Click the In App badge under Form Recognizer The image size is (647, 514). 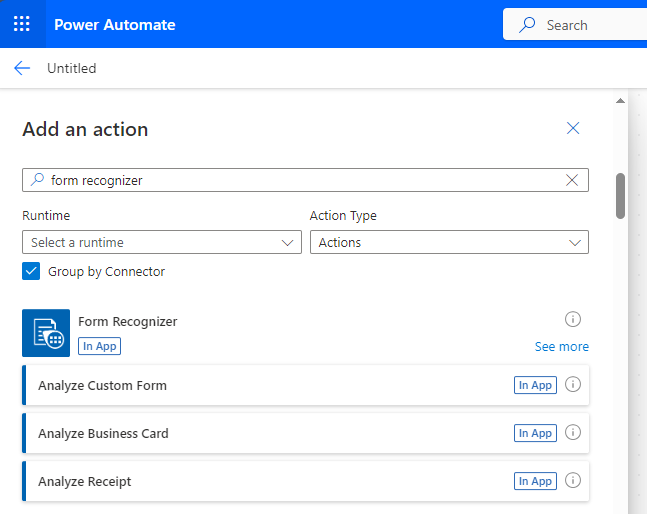coord(99,346)
